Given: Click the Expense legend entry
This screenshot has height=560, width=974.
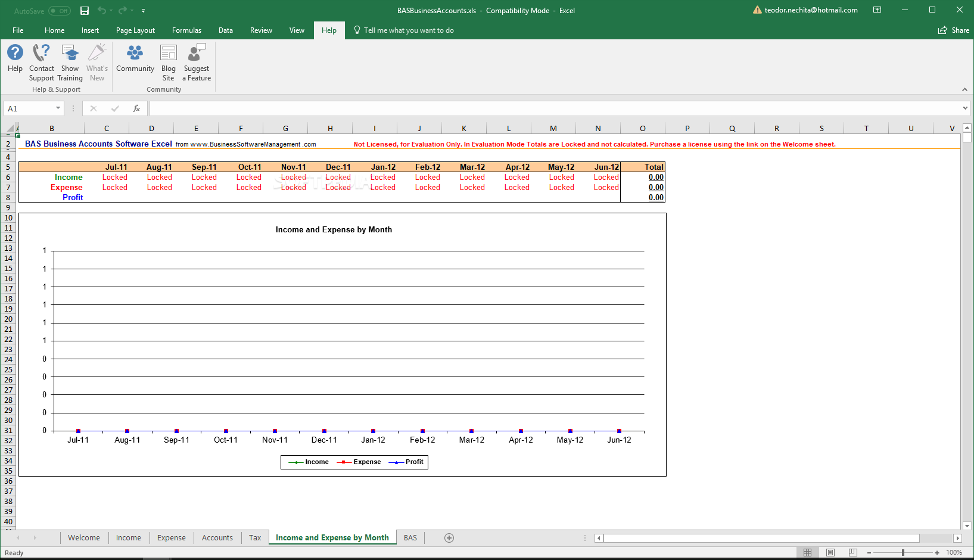Looking at the screenshot, I should point(359,462).
